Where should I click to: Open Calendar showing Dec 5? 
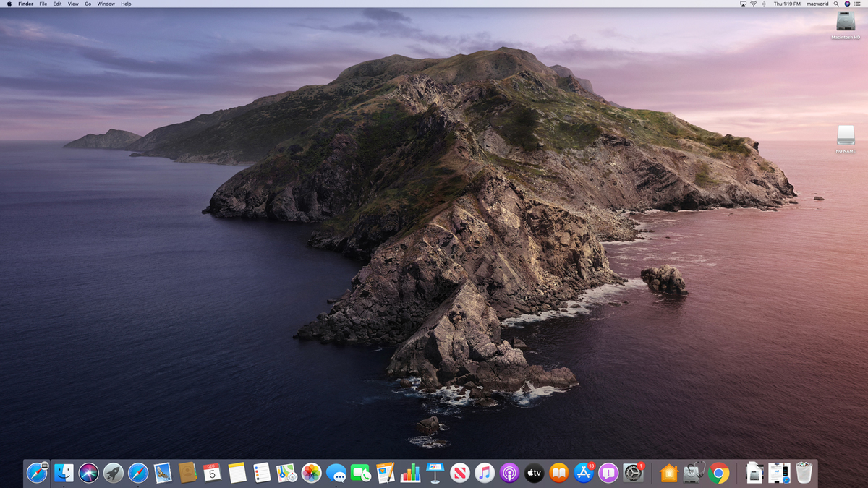[212, 473]
